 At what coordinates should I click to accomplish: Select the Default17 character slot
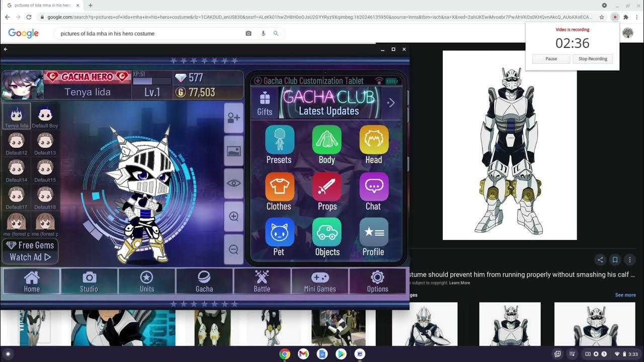click(17, 198)
